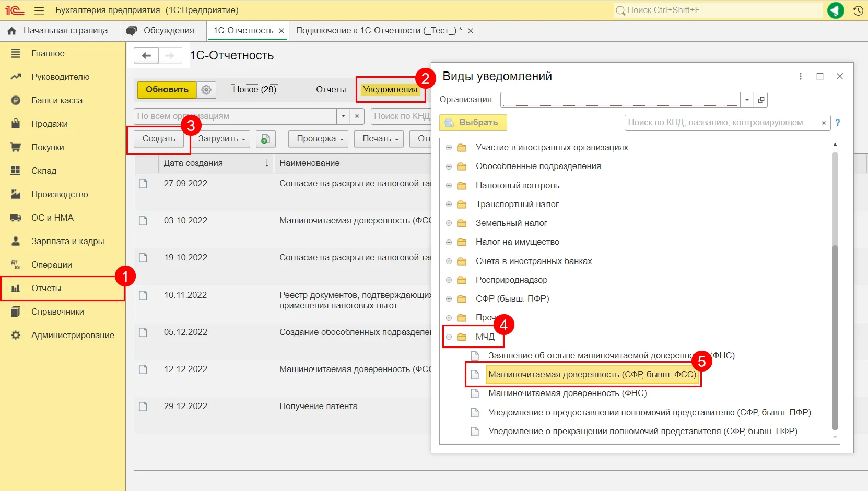Open Справочники sidebar section
Image resolution: width=868 pixels, height=491 pixels.
click(x=57, y=312)
